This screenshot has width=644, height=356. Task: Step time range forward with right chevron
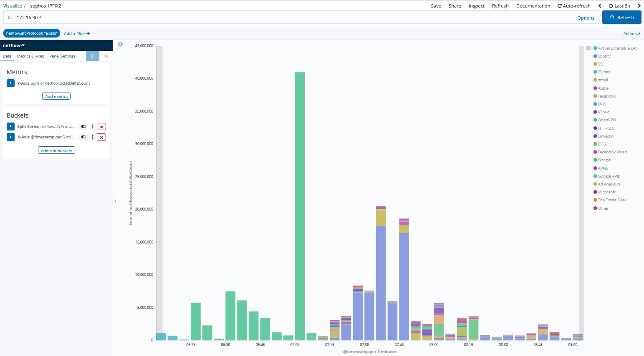639,6
